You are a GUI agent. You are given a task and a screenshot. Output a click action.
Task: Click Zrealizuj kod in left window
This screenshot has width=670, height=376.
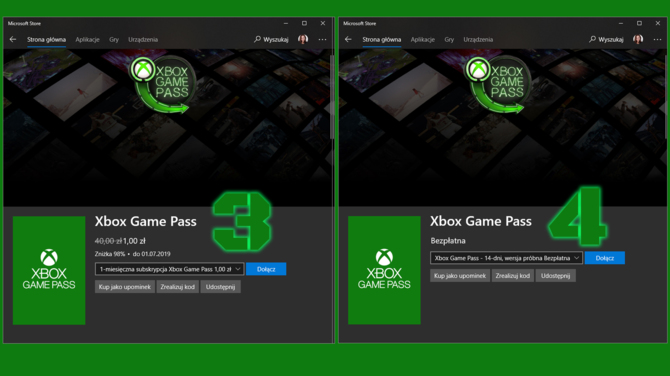[178, 287]
